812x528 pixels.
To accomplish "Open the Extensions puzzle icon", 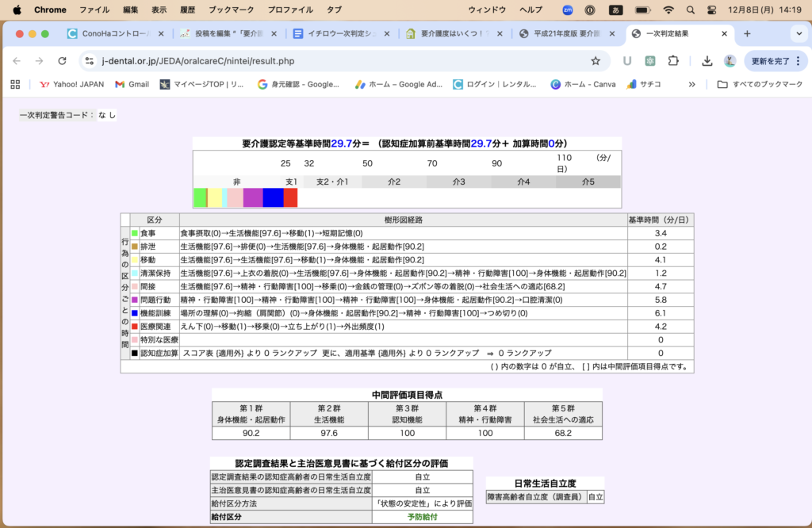I will (x=673, y=61).
